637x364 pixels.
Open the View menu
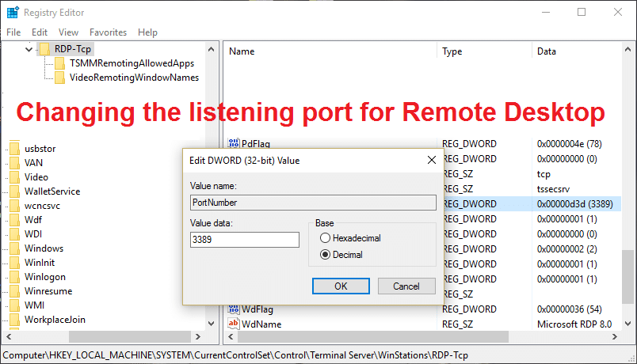point(68,32)
